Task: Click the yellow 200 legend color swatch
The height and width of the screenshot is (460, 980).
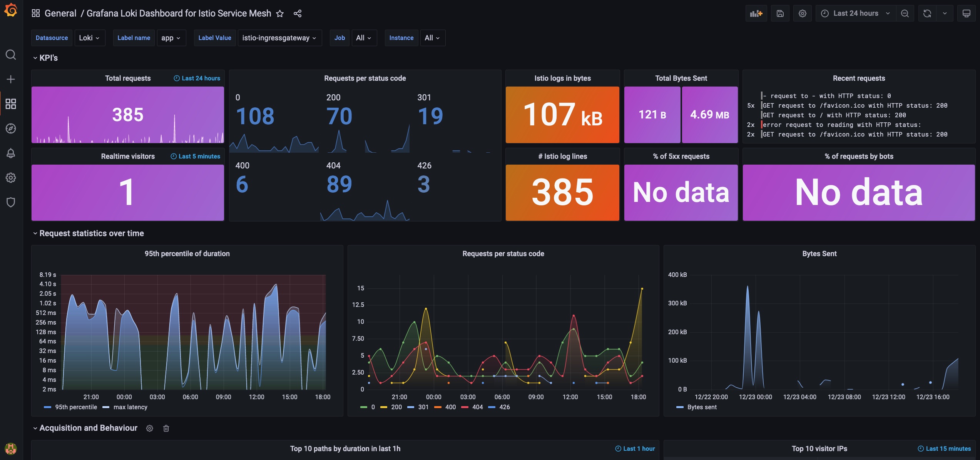Action: tap(383, 407)
